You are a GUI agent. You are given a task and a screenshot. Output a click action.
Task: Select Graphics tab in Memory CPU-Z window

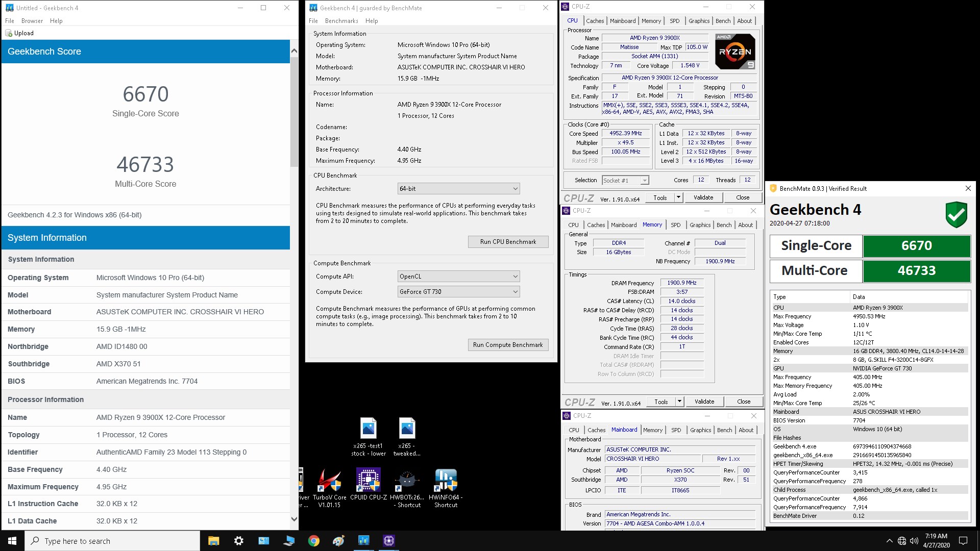pyautogui.click(x=700, y=225)
